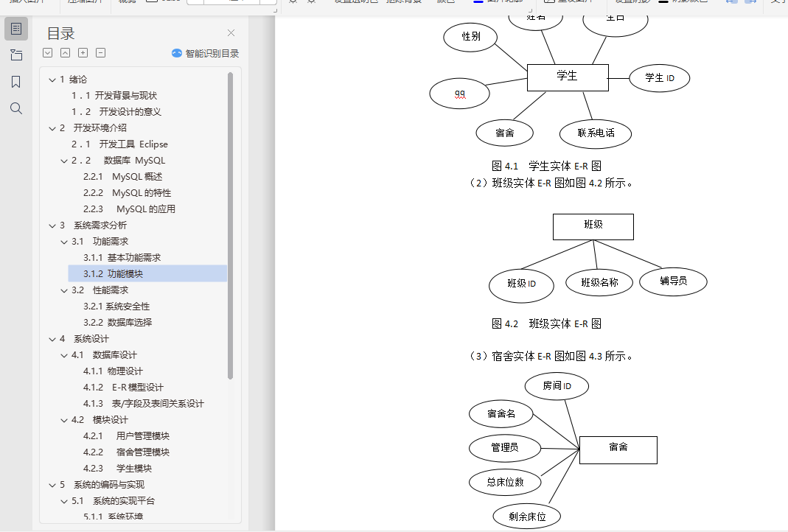788x532 pixels.
Task: Collapse the '5 系统的编码与实现' chevron
Action: [52, 486]
